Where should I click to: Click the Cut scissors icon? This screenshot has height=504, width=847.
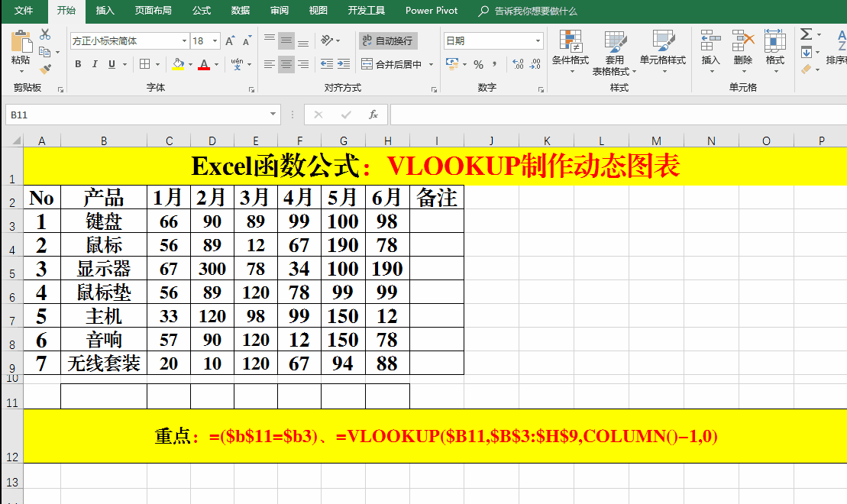click(x=45, y=34)
